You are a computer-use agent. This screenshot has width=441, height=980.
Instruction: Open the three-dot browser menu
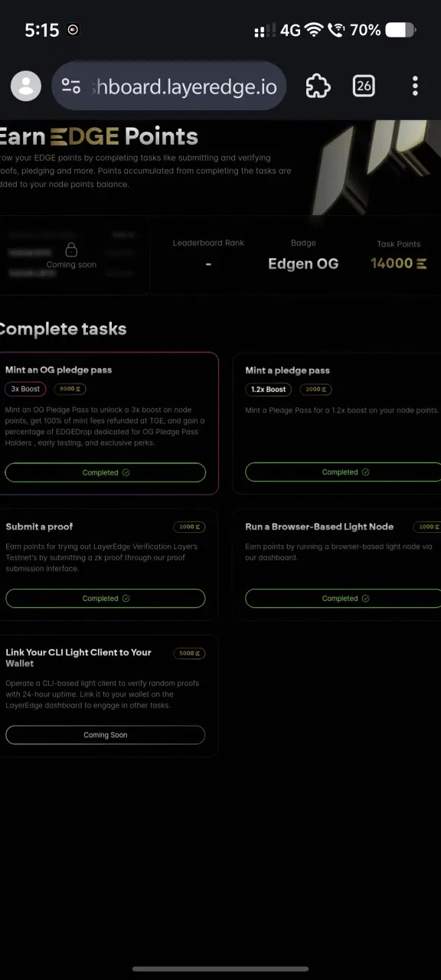[415, 86]
